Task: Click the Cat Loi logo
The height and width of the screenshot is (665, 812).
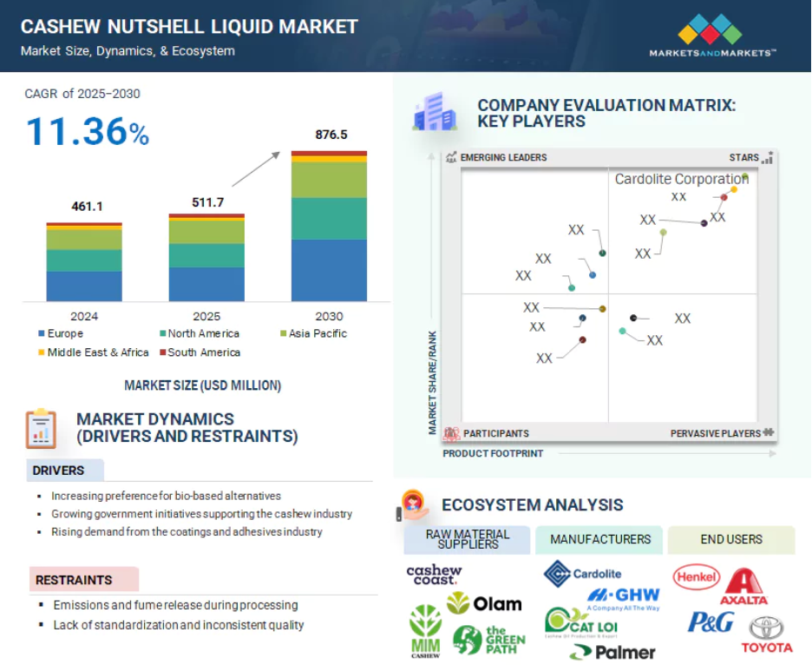Action: click(581, 622)
